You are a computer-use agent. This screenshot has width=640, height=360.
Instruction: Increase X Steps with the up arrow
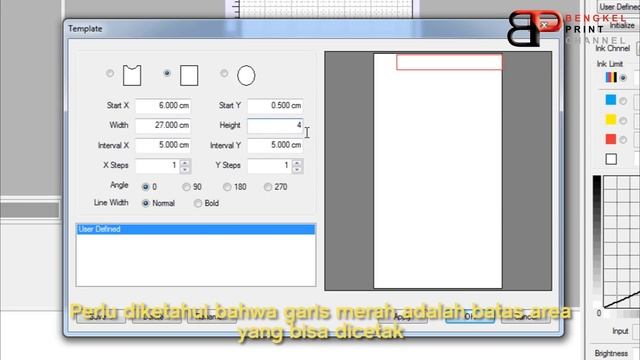pyautogui.click(x=185, y=162)
